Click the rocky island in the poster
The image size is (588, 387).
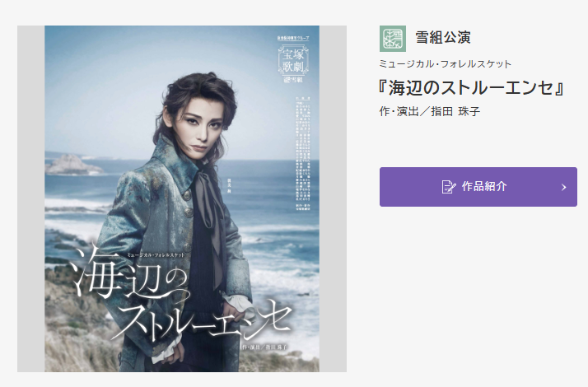73,165
